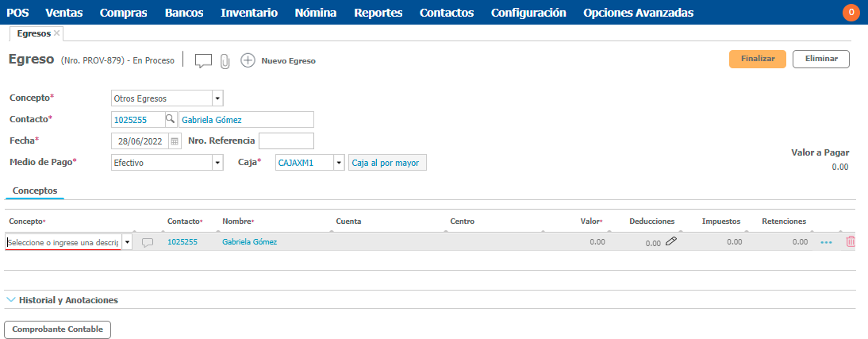
Task: Click the magnifier search icon beside contact code
Action: click(x=170, y=120)
